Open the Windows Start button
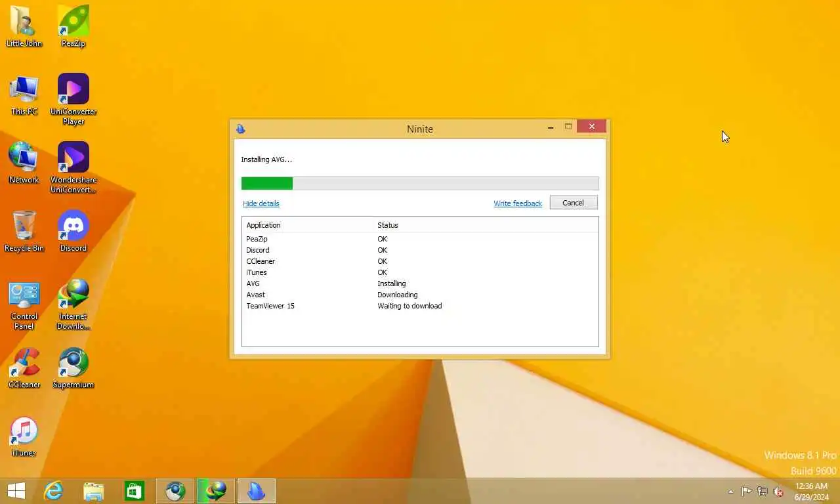 (16, 490)
